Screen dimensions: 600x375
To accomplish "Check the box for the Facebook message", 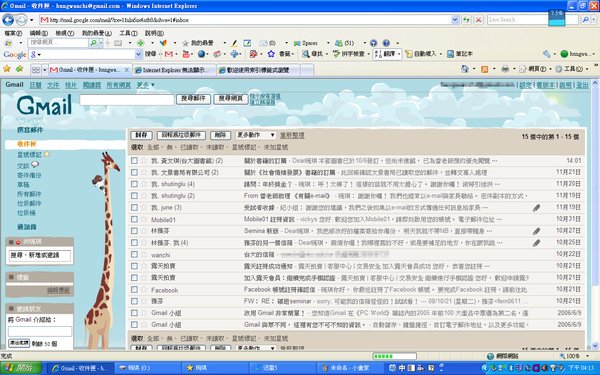I will click(x=134, y=290).
